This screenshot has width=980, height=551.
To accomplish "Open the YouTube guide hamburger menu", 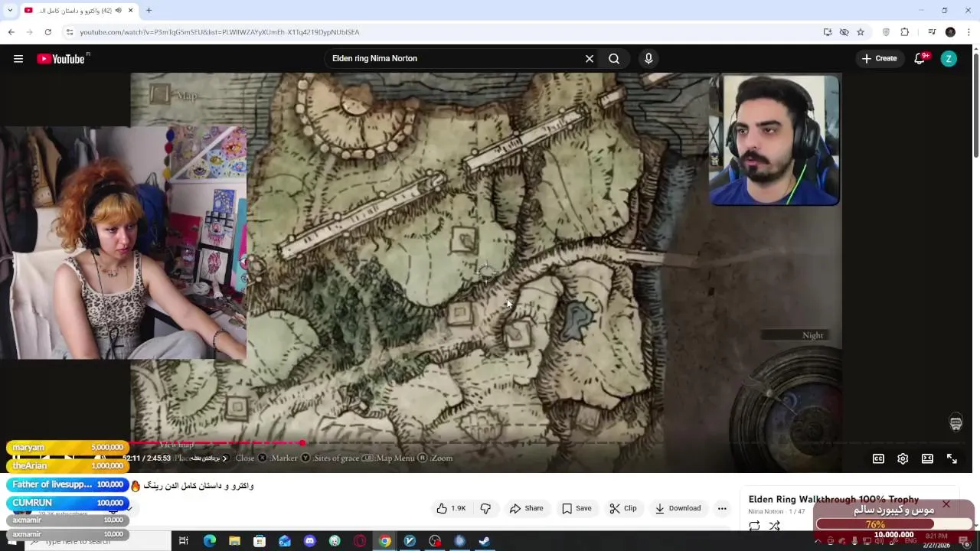I will point(18,59).
